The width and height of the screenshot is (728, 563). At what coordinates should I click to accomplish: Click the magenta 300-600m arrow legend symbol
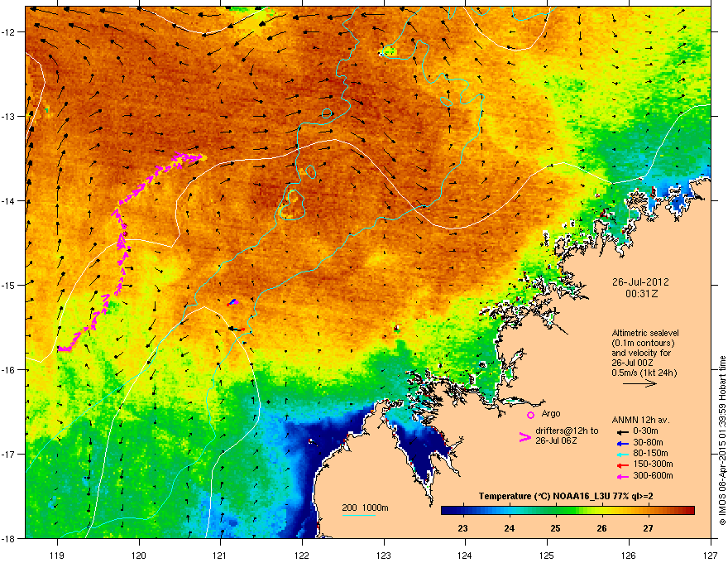(x=623, y=477)
